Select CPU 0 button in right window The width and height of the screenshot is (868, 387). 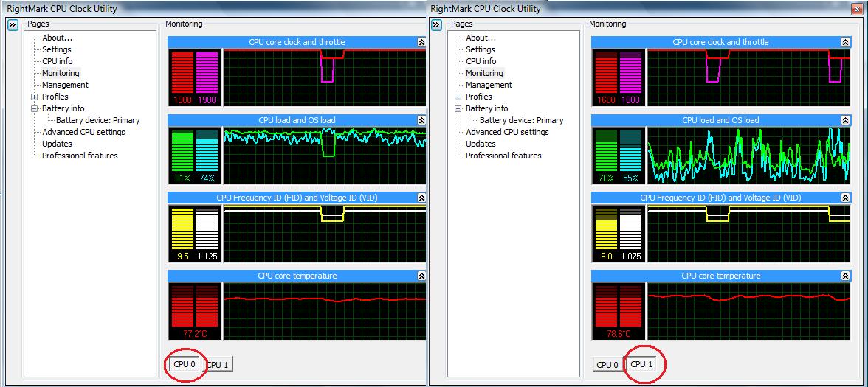607,364
